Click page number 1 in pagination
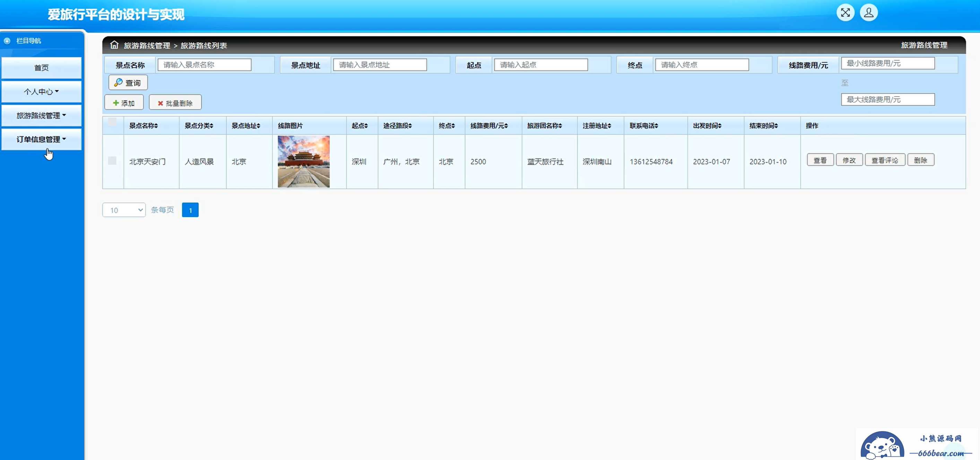This screenshot has width=980, height=460. pos(190,210)
